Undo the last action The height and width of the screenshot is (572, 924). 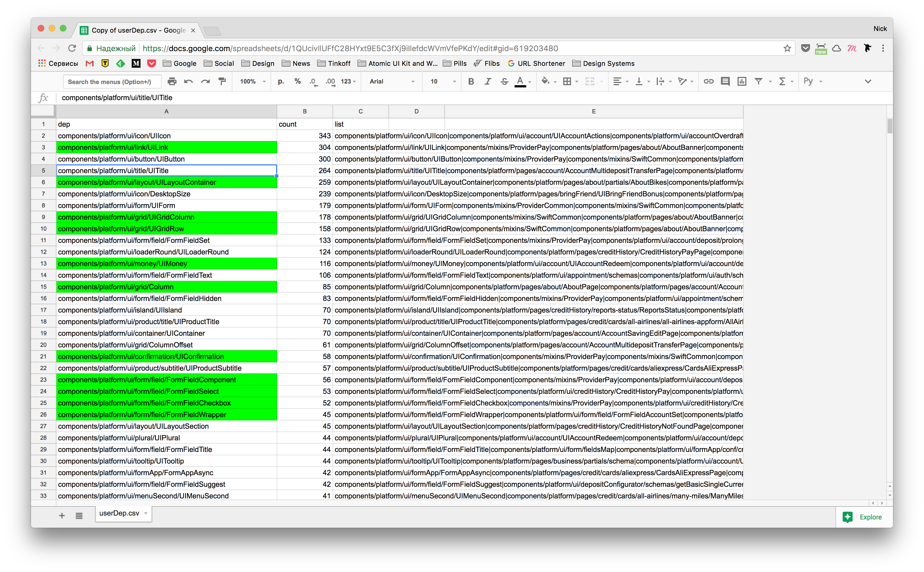coord(188,81)
